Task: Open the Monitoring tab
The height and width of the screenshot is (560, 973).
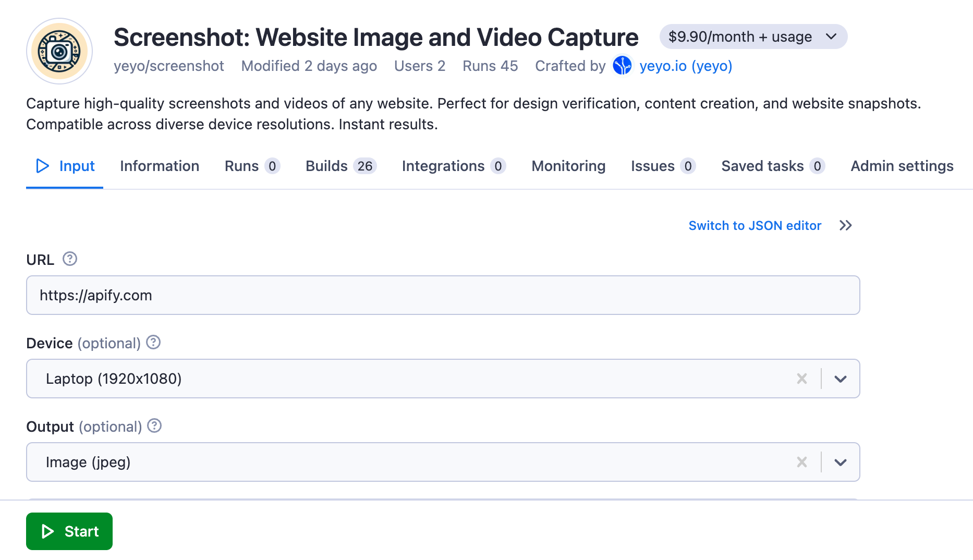Action: 568,166
